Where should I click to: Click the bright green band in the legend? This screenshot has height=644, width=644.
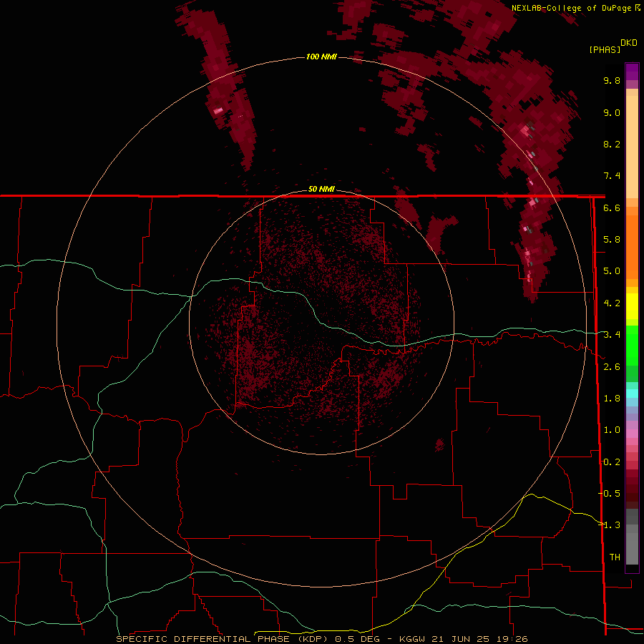pos(632,345)
